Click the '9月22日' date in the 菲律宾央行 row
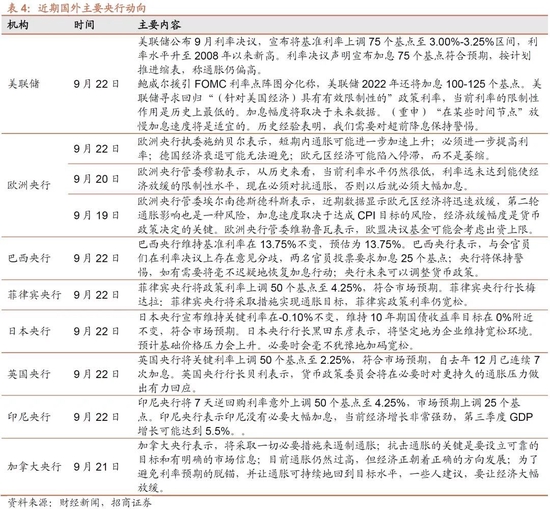 (96, 295)
